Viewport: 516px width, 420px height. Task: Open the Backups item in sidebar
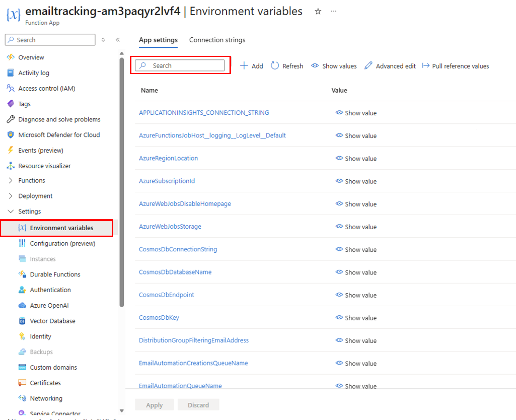tap(41, 352)
